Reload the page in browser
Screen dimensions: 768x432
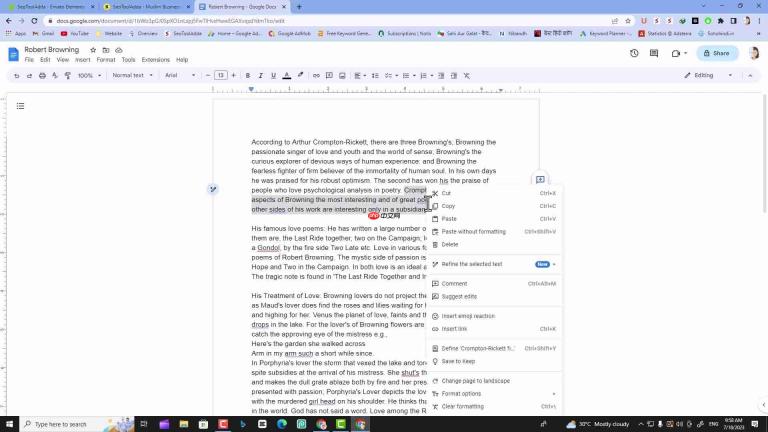coord(34,21)
